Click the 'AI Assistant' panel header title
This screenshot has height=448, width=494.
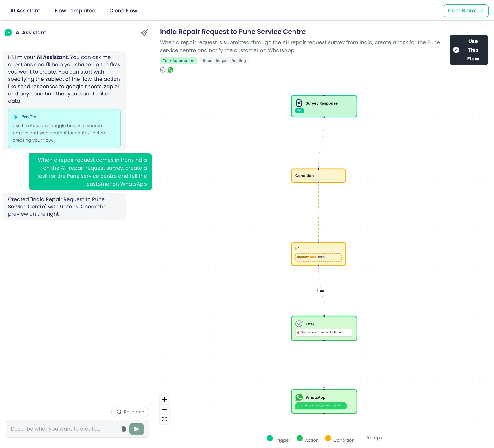coord(31,33)
